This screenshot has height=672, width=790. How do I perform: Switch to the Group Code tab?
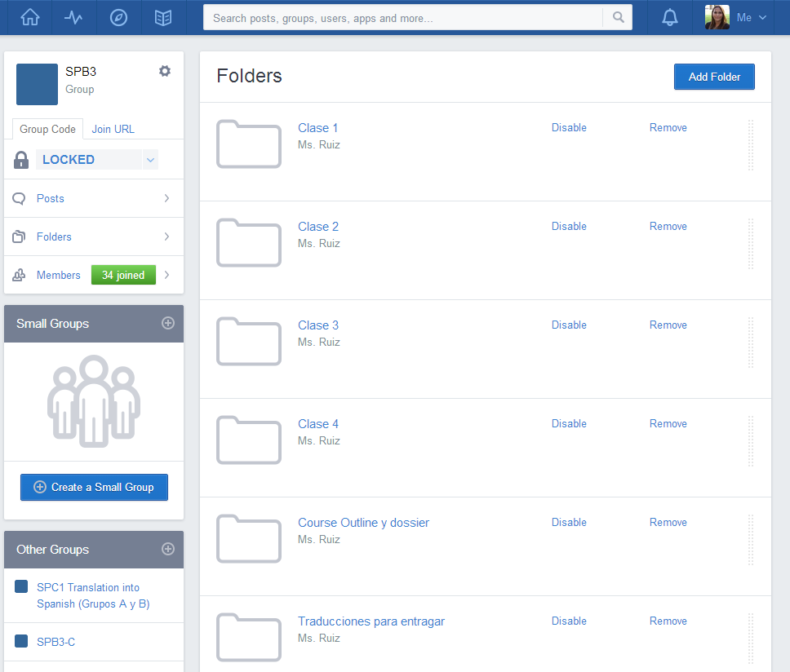point(48,129)
